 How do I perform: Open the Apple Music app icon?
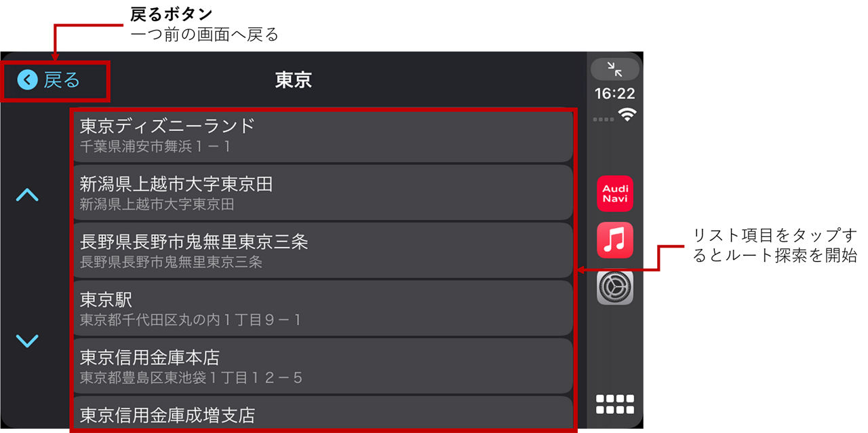coord(615,240)
